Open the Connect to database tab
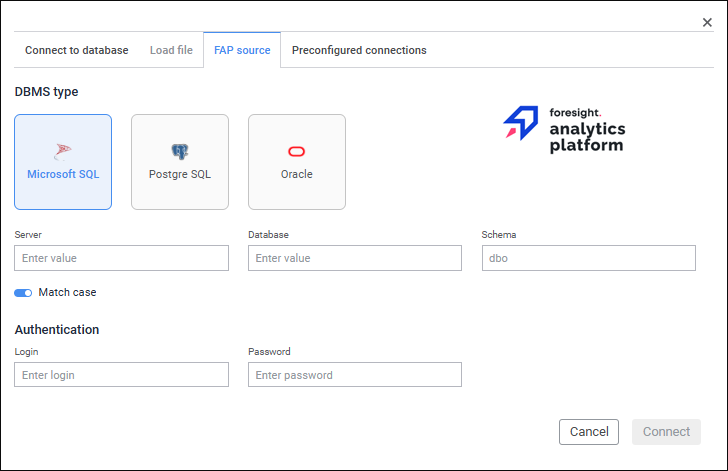 pos(77,50)
